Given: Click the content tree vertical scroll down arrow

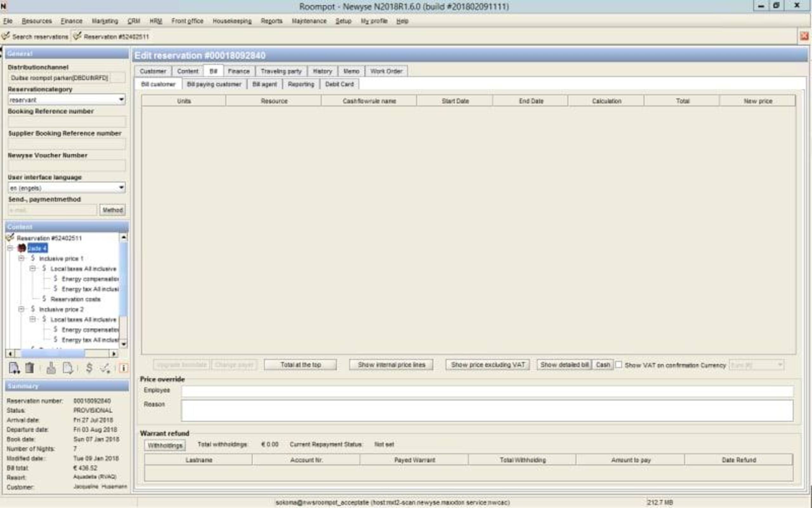Looking at the screenshot, I should click(124, 344).
